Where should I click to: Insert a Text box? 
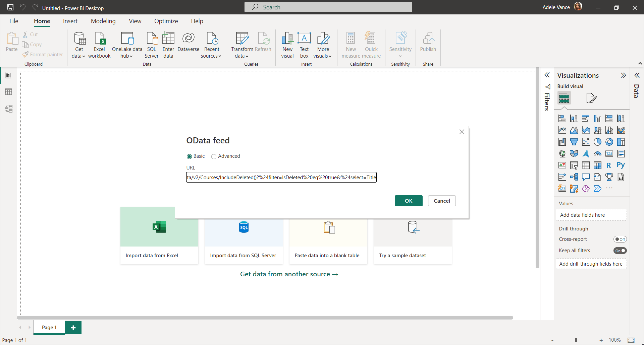click(x=304, y=39)
